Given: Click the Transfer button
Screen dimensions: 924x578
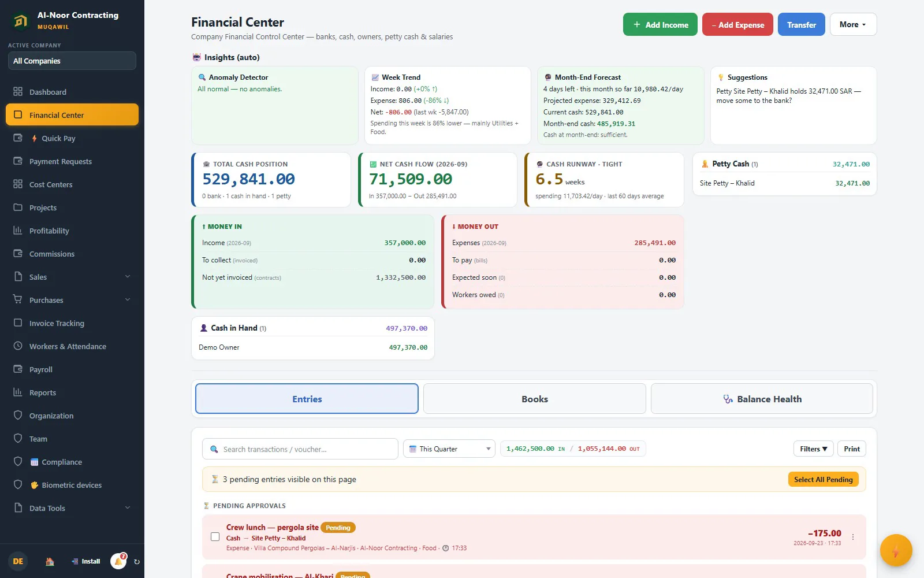Looking at the screenshot, I should point(801,24).
